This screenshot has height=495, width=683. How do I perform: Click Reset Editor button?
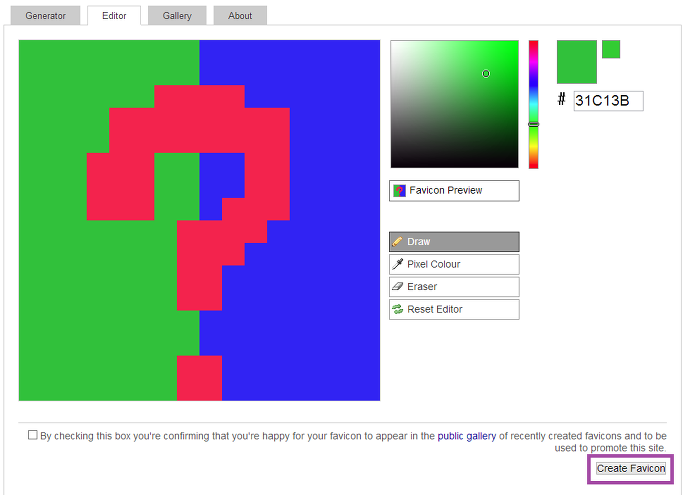click(x=454, y=309)
